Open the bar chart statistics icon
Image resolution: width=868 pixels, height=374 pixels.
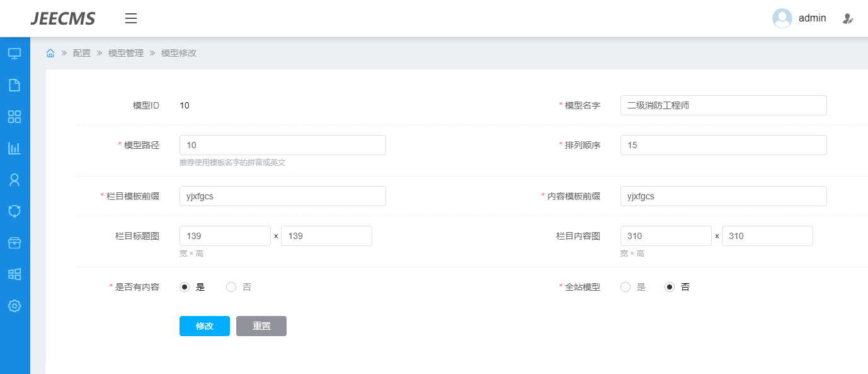(x=14, y=148)
